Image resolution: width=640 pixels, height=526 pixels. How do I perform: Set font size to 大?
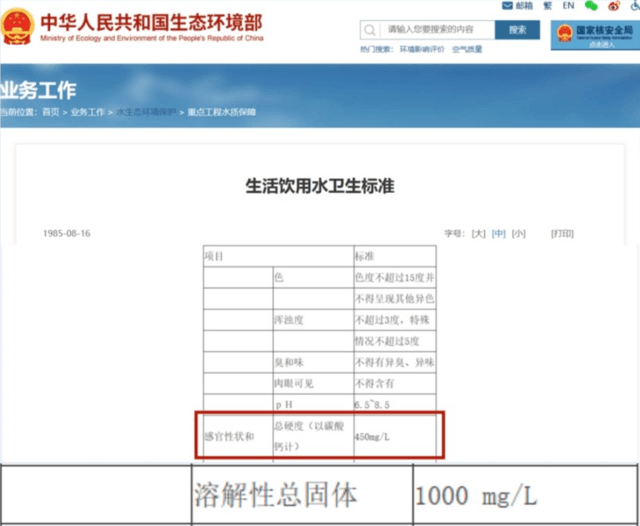pyautogui.click(x=478, y=233)
